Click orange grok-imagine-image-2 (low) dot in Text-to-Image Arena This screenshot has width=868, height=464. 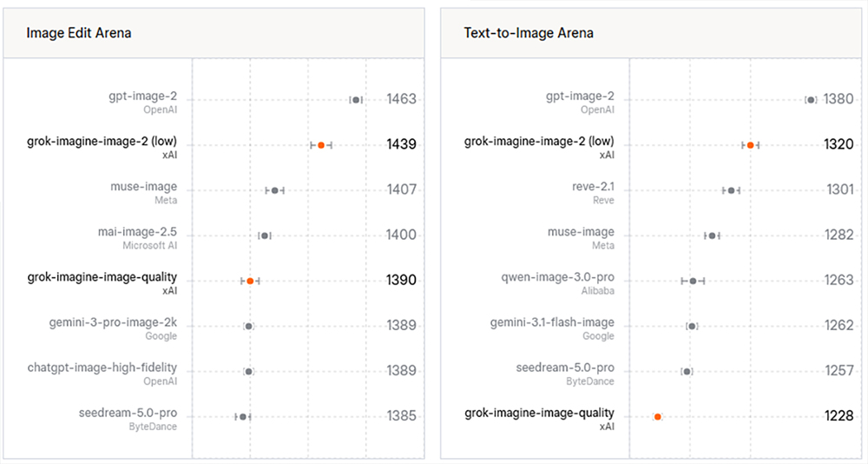click(750, 145)
